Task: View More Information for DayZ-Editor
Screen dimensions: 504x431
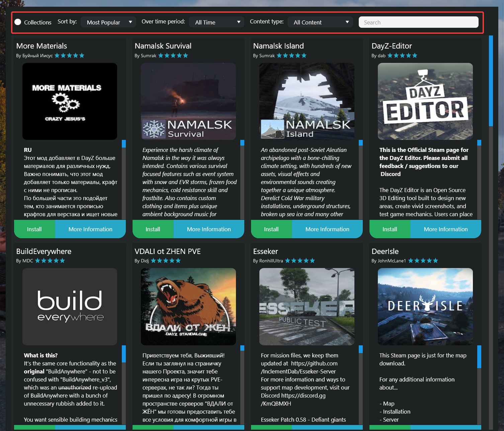Action: click(x=446, y=229)
